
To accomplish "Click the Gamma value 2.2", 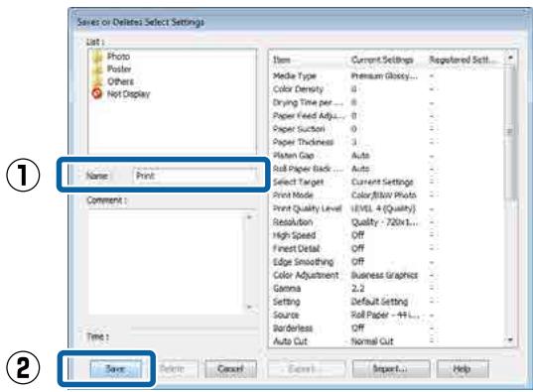I will (x=358, y=289).
